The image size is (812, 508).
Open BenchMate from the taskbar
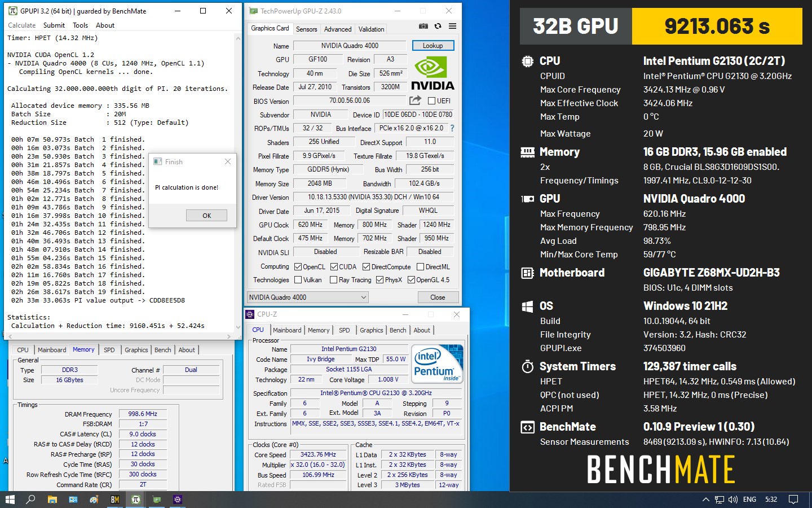pyautogui.click(x=114, y=500)
